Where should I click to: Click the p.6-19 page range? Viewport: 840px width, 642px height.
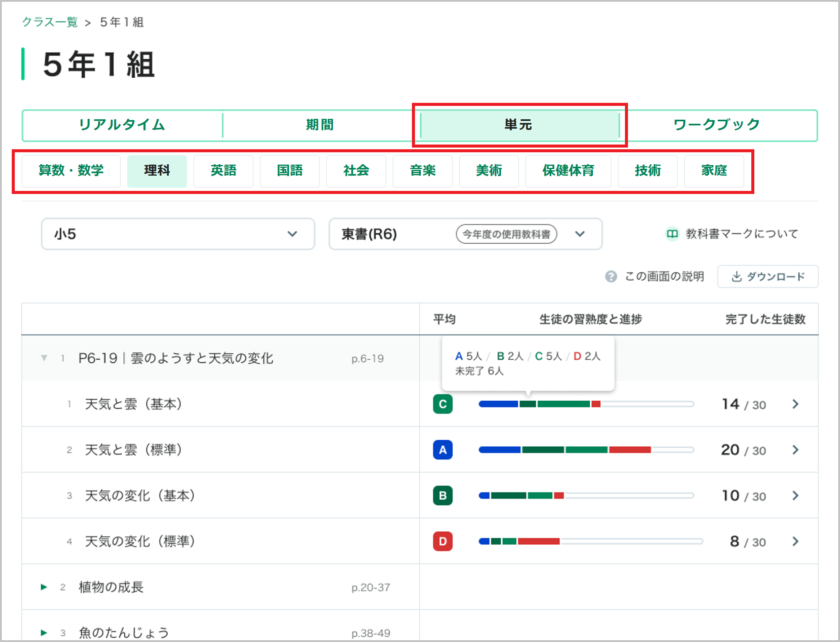[x=368, y=358]
